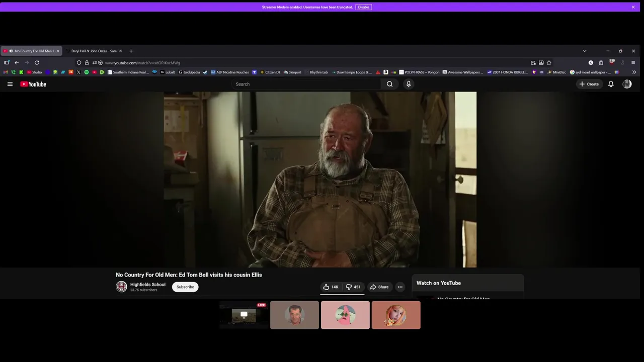Open the MiniDisc bookmark

[x=556, y=72]
